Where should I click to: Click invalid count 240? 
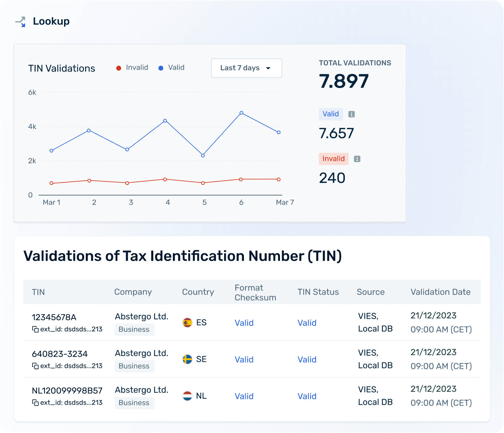tap(332, 178)
